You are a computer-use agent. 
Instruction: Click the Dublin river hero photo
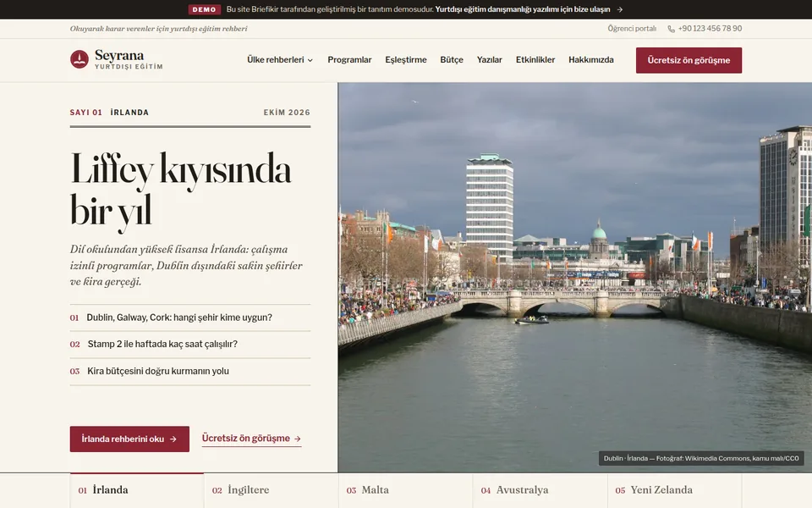point(575,278)
